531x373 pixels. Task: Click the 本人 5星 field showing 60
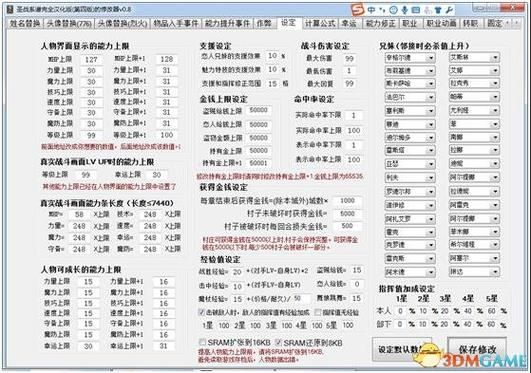click(492, 311)
